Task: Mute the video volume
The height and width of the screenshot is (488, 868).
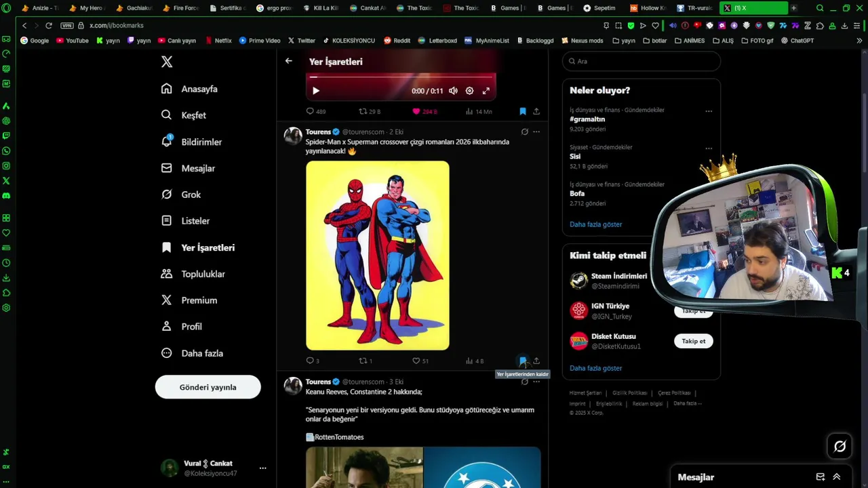Action: [453, 91]
